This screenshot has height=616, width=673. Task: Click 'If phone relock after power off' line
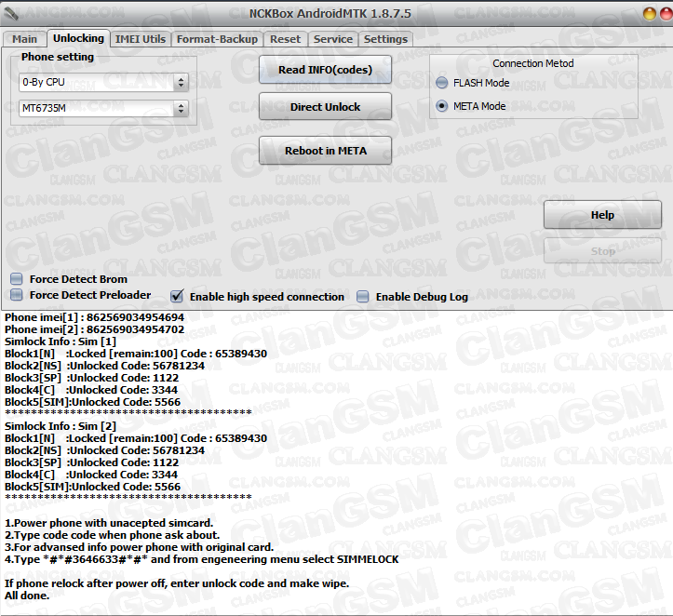point(177,583)
